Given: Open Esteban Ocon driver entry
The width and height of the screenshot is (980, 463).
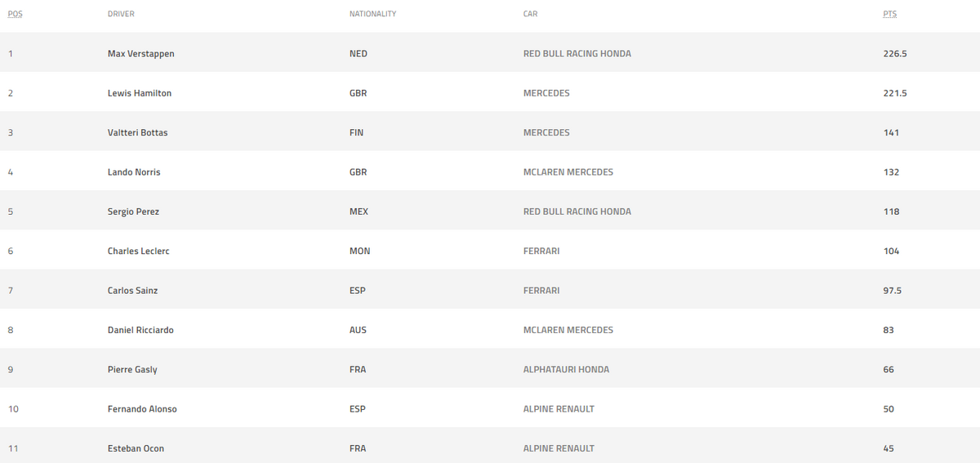Looking at the screenshot, I should [x=136, y=448].
